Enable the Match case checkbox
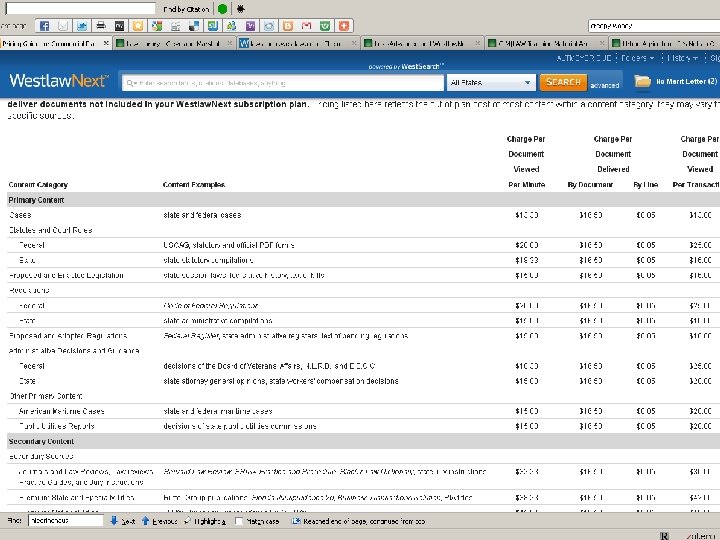 [239, 521]
